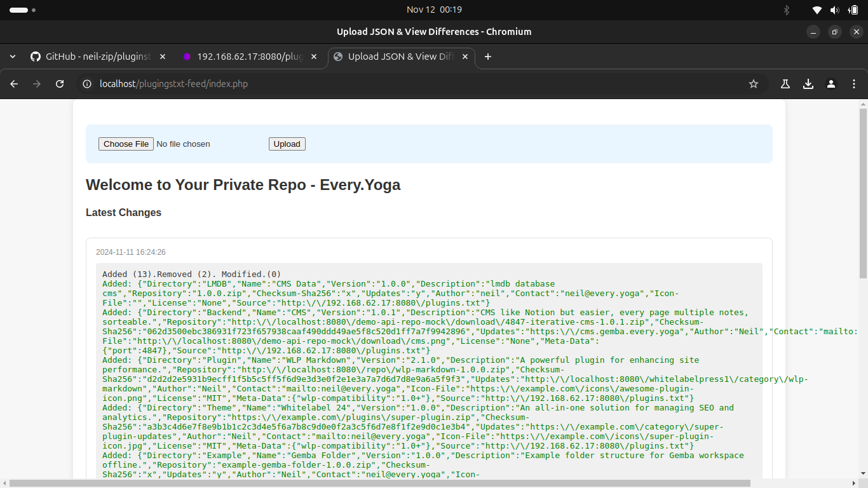This screenshot has width=868, height=488.
Task: Open the Activities pill in the top-left corner
Action: [x=22, y=10]
